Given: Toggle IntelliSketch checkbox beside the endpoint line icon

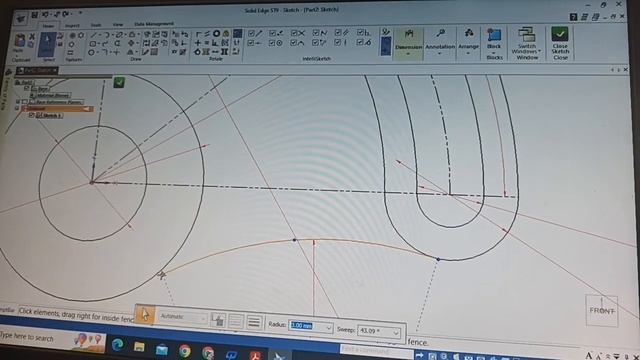Looking at the screenshot, I should coord(251,33).
